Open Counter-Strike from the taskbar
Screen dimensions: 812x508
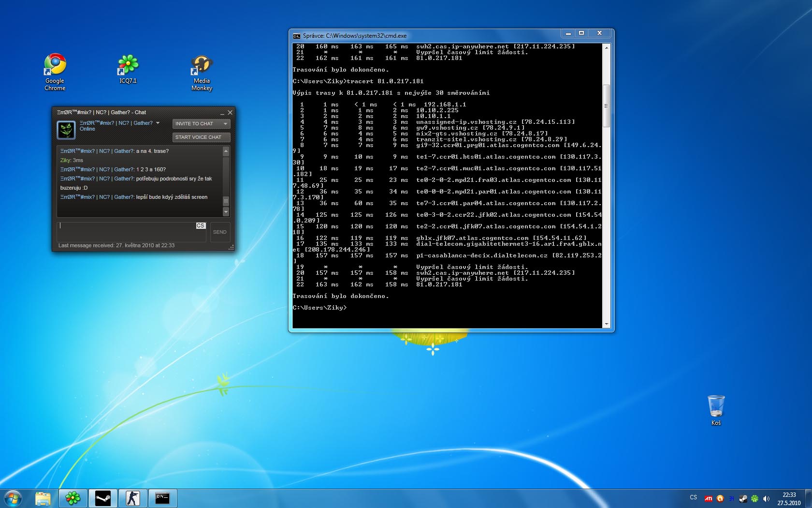click(132, 497)
